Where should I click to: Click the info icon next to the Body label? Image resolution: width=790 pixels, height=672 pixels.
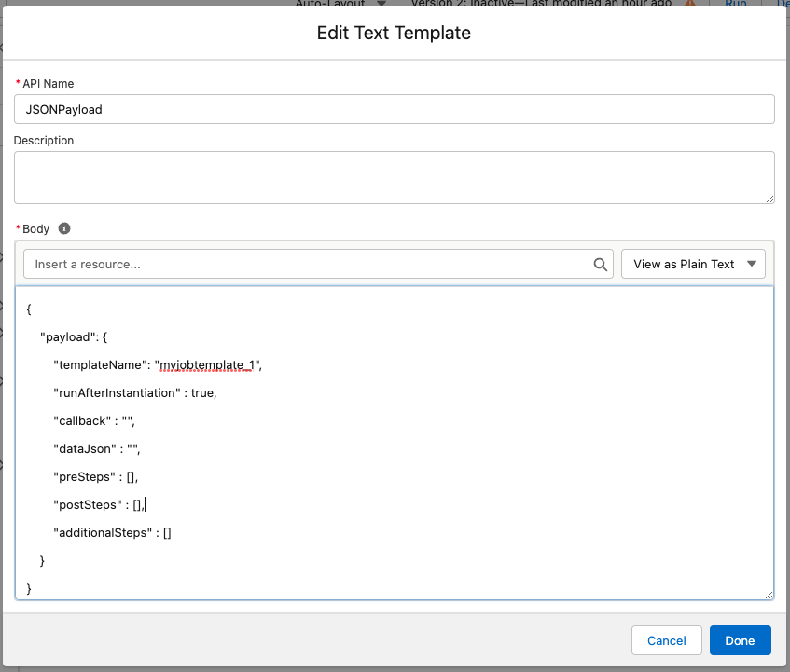63,228
